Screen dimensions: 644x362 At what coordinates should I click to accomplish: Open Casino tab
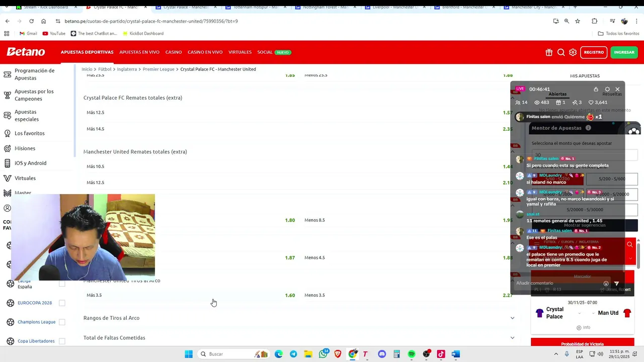pos(174,52)
